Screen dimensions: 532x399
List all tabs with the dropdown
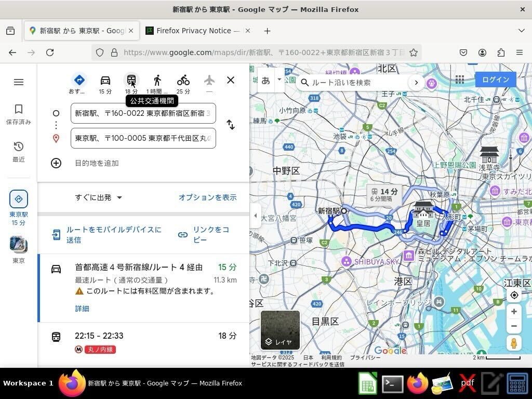pos(522,31)
